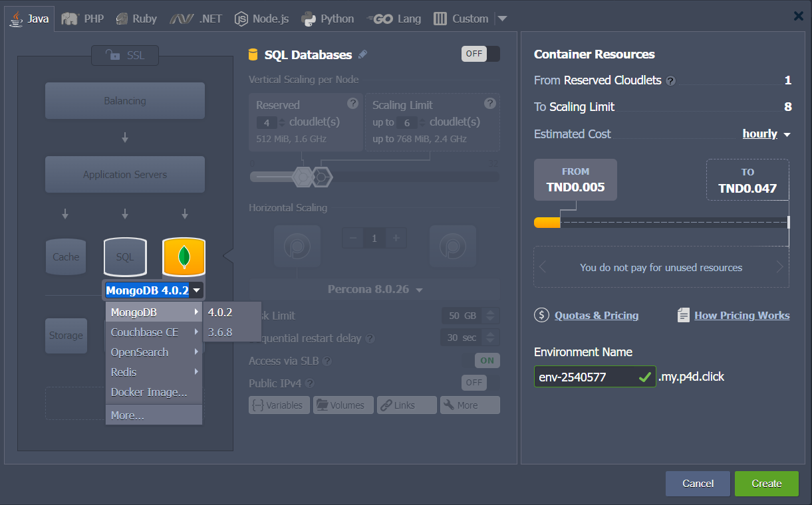Select the .NET tab

196,19
